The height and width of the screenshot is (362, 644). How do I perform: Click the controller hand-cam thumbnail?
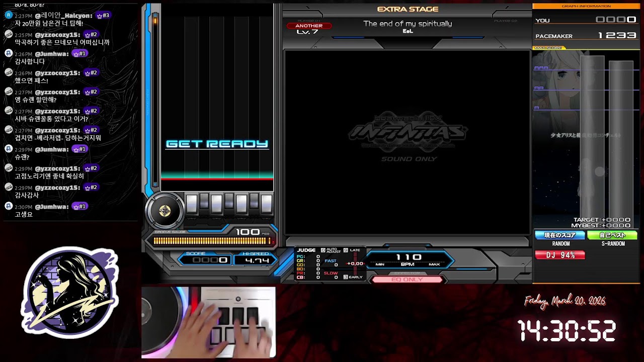pyautogui.click(x=208, y=322)
